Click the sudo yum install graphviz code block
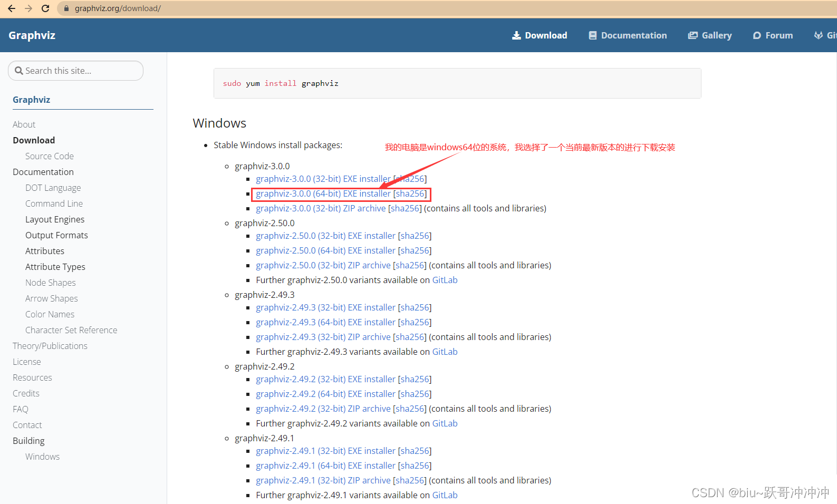Viewport: 837px width, 504px height. [x=457, y=83]
